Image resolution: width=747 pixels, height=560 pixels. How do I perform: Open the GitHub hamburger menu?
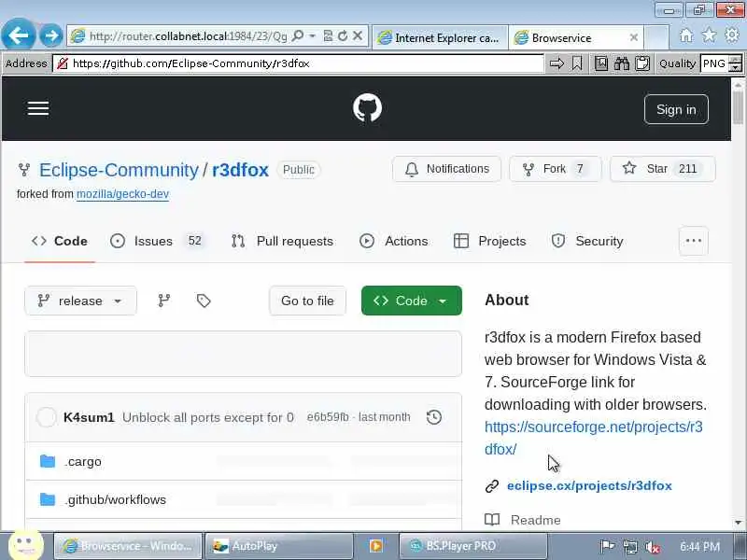[x=38, y=108]
